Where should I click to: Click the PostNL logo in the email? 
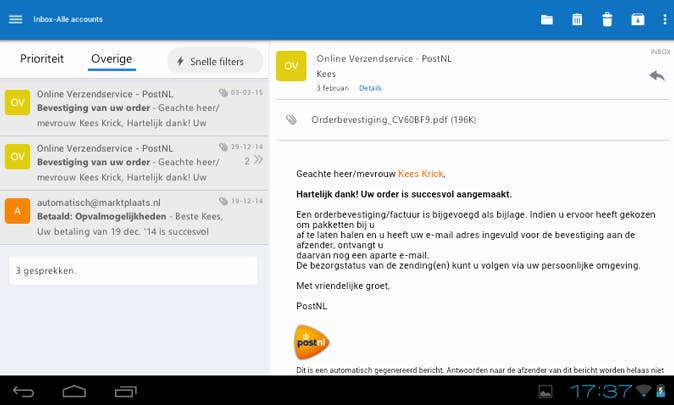pos(312,342)
